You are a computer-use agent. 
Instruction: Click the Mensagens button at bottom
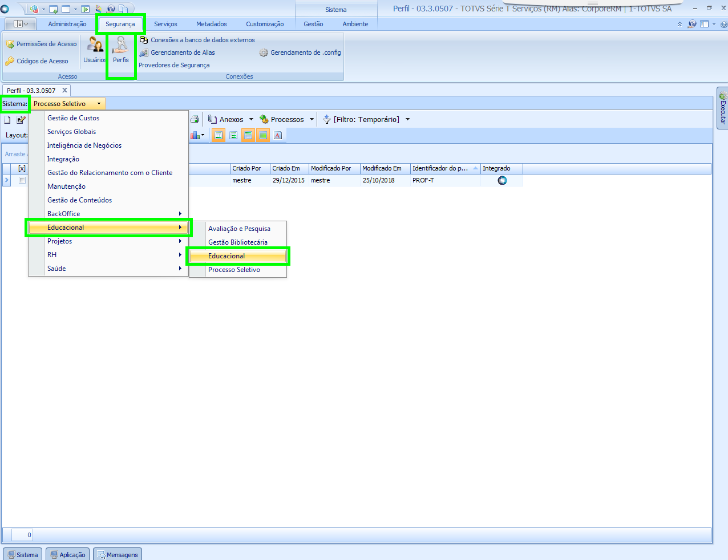117,554
